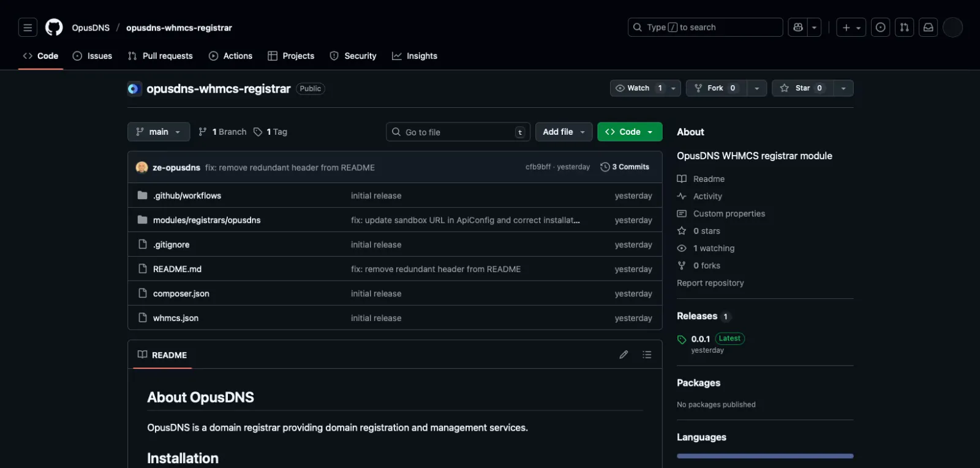Open the whmcs.json file

176,318
